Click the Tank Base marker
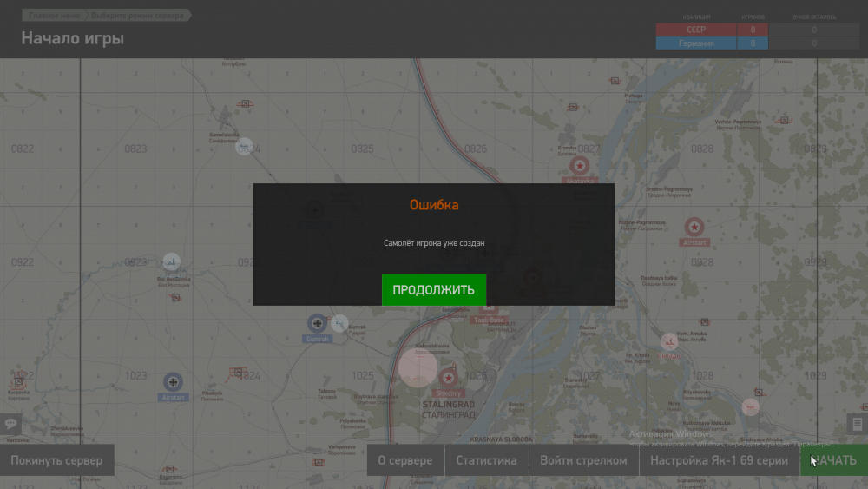 (489, 320)
